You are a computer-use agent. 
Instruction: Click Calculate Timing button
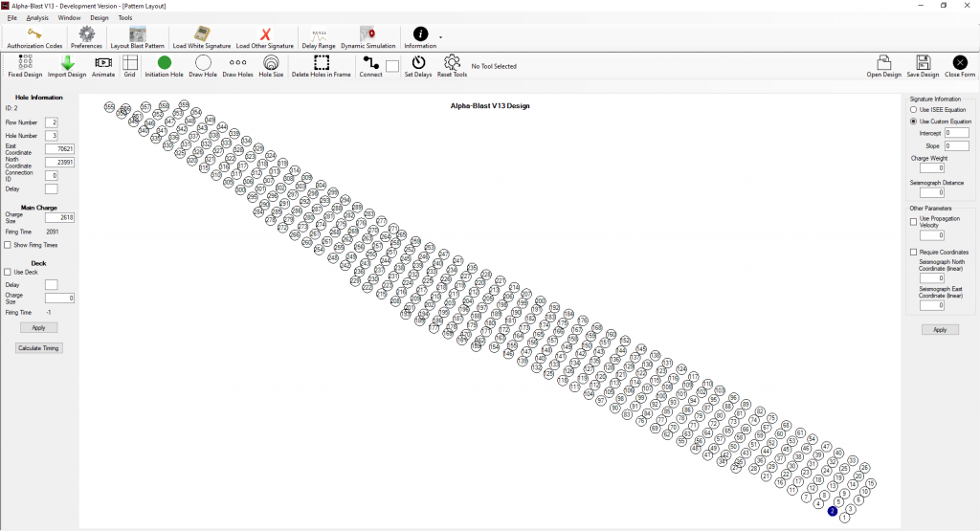click(38, 348)
